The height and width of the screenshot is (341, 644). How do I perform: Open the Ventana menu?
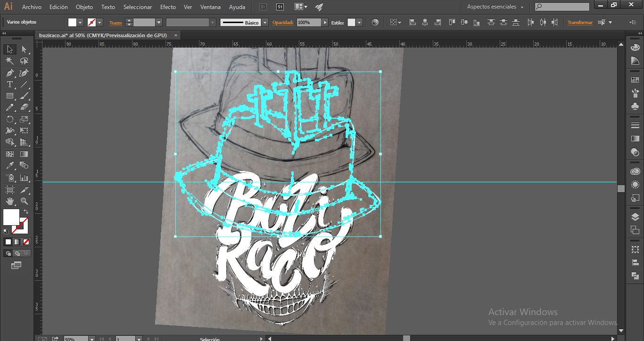click(210, 7)
